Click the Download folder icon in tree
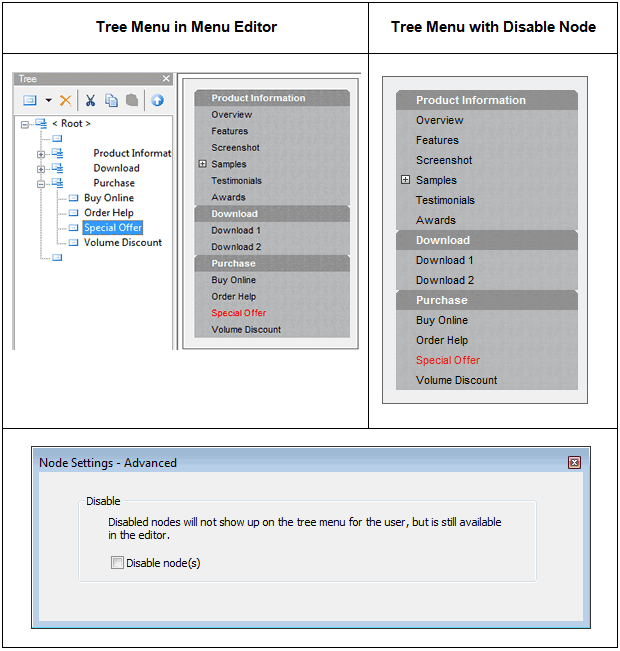The width and height of the screenshot is (620, 651). tap(57, 168)
